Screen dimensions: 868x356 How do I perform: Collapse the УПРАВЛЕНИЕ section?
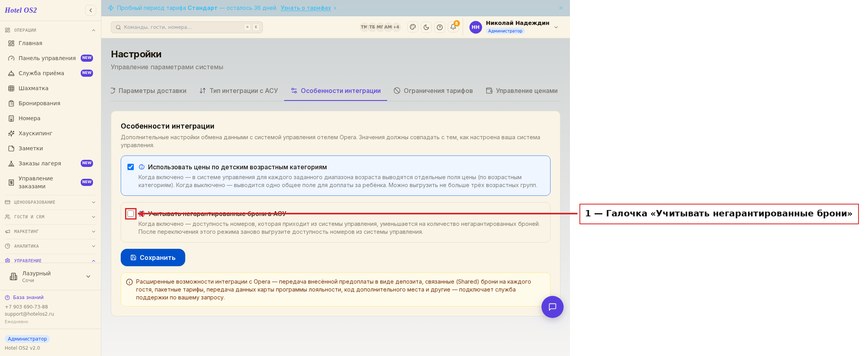(50, 261)
